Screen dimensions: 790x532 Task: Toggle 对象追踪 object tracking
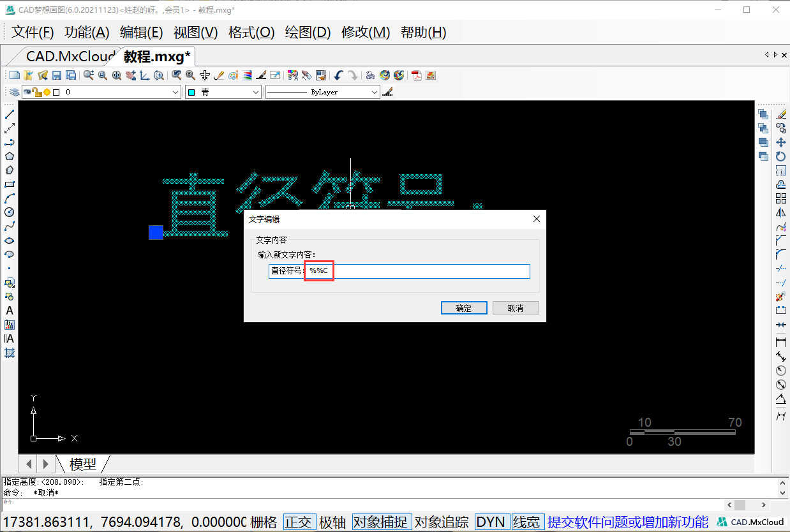(442, 522)
